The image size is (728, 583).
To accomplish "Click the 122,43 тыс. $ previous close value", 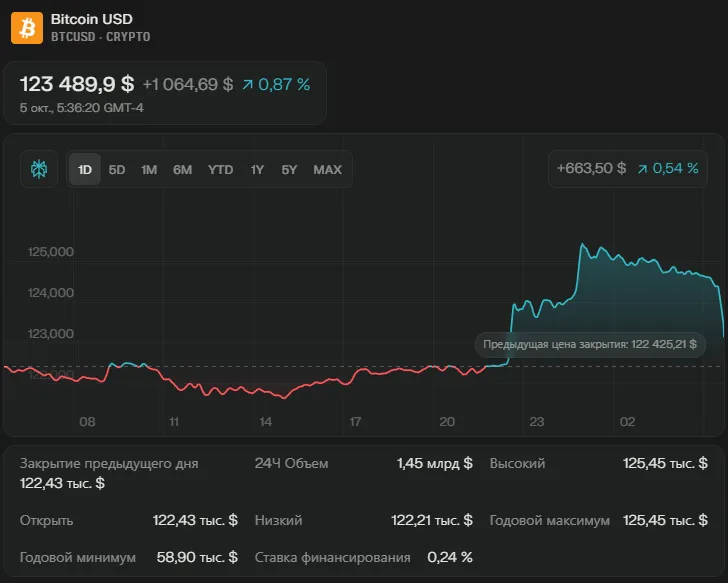I will (62, 483).
